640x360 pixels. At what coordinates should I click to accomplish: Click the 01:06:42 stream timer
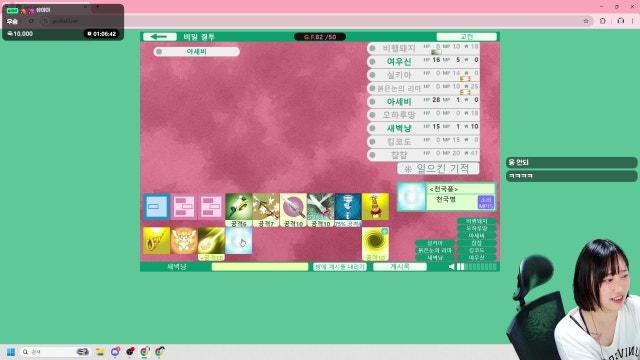[x=102, y=34]
